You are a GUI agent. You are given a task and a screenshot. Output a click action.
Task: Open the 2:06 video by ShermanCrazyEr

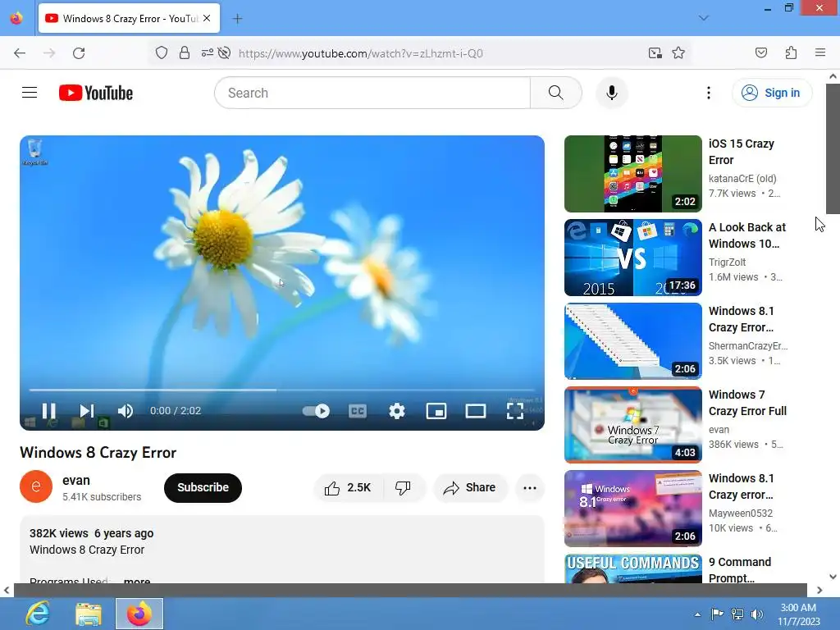click(x=632, y=340)
